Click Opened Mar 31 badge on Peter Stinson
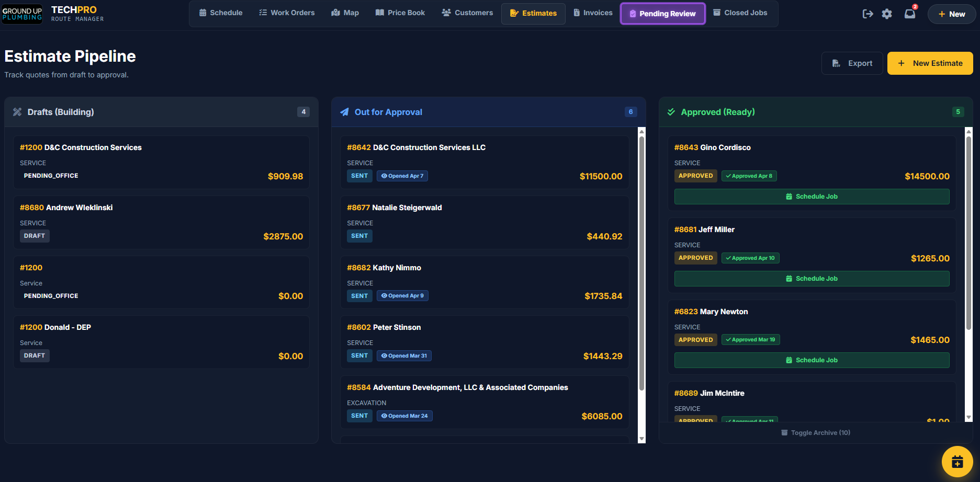This screenshot has height=482, width=980. coord(404,356)
